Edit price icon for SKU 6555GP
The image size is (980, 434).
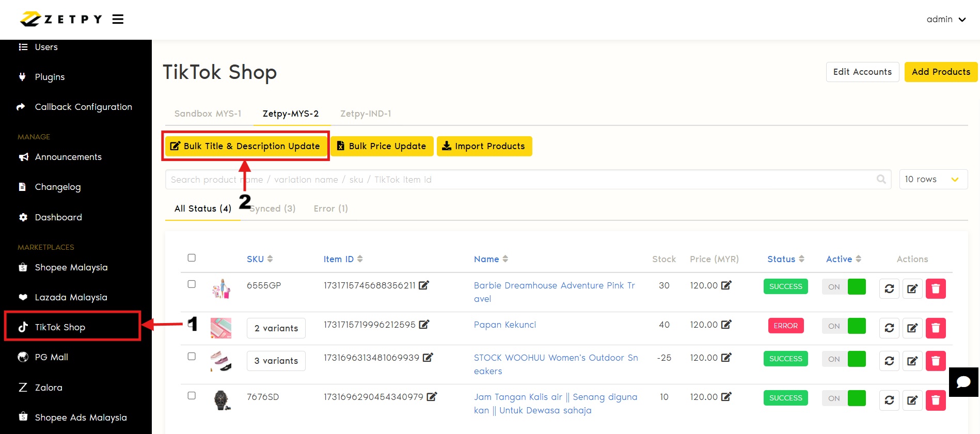pyautogui.click(x=726, y=285)
